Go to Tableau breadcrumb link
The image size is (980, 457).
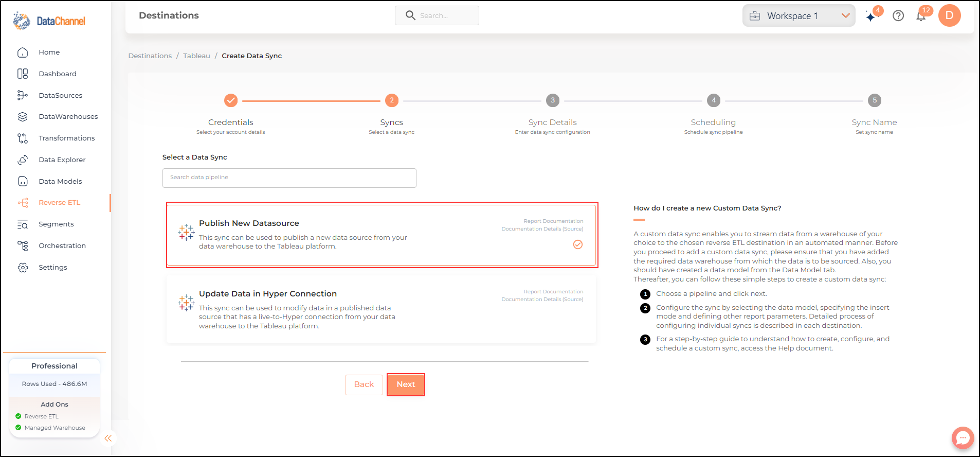pyautogui.click(x=196, y=56)
